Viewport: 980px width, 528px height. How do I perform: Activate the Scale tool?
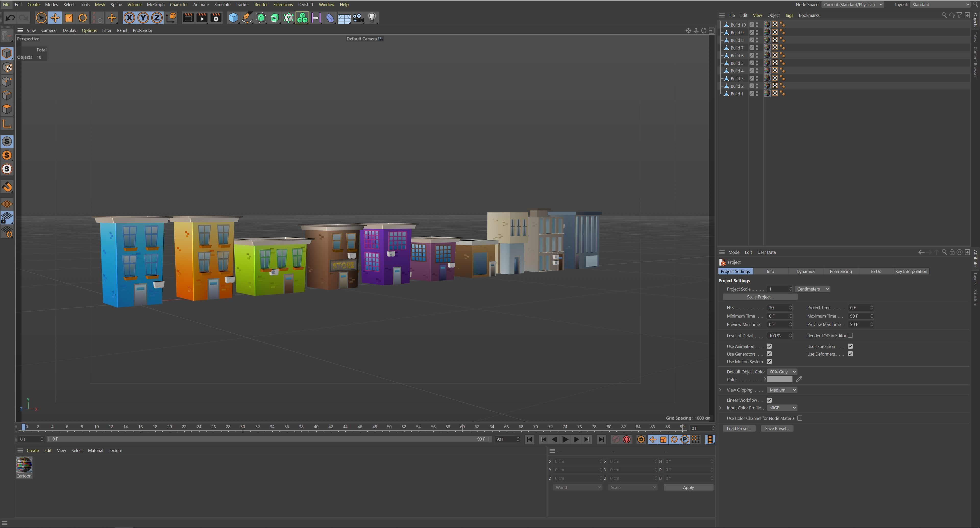[69, 18]
